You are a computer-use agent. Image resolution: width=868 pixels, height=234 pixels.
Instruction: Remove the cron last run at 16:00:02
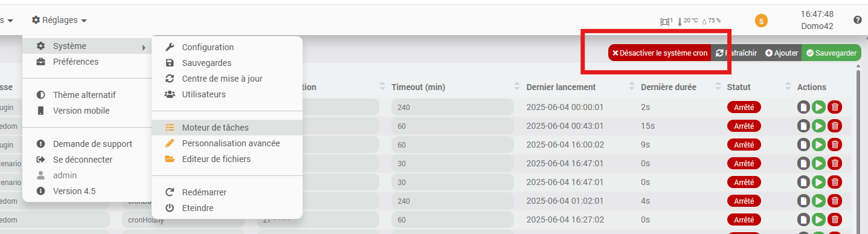(x=835, y=145)
